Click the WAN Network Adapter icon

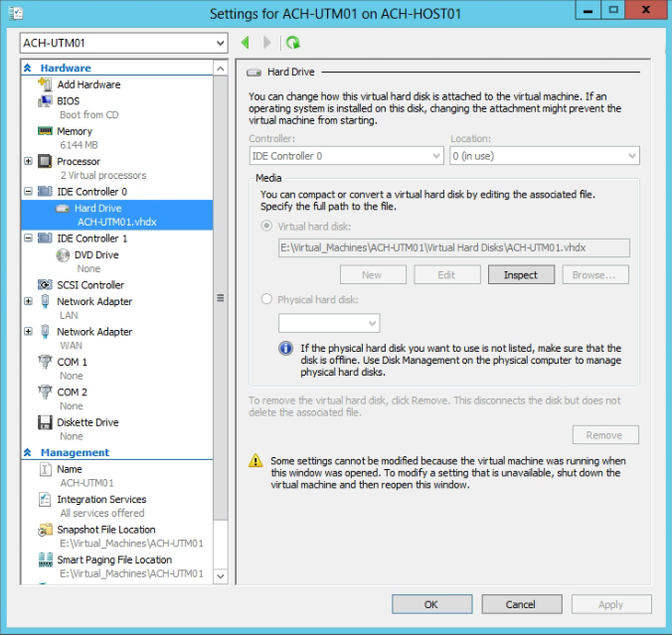(45, 331)
